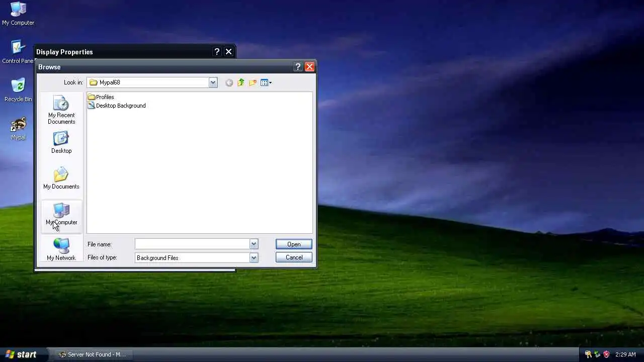Open the Start menu

[21, 354]
